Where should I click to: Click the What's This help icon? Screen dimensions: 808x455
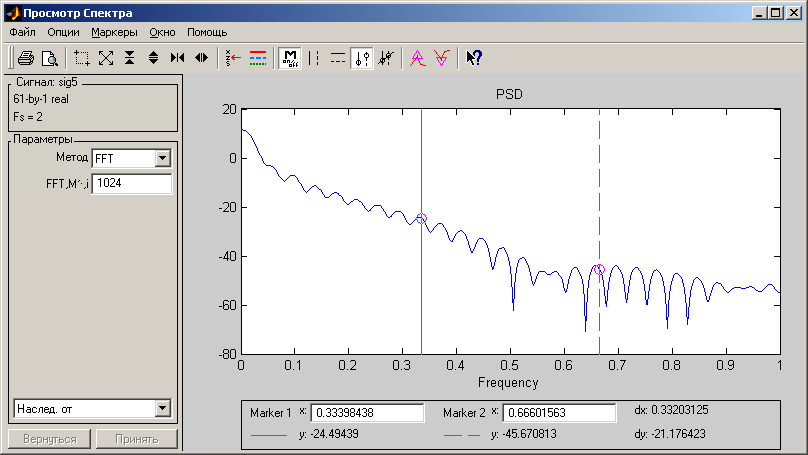474,58
